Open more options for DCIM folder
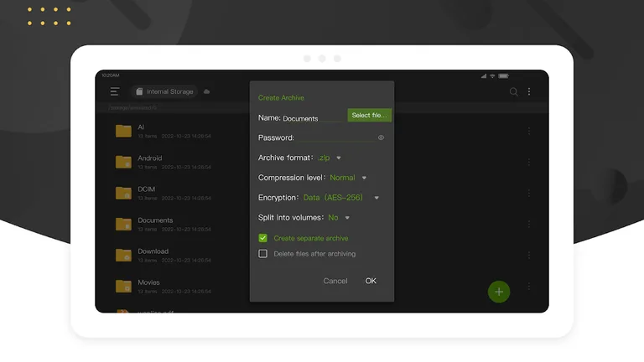Image resolution: width=644 pixels, height=362 pixels. (x=529, y=193)
